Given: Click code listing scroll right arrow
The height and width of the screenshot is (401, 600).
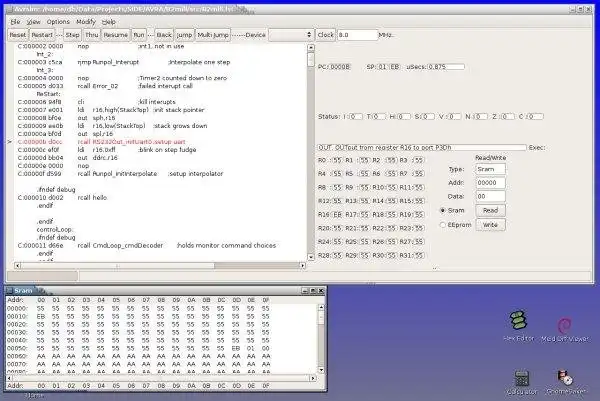Looking at the screenshot, I should (x=303, y=266).
